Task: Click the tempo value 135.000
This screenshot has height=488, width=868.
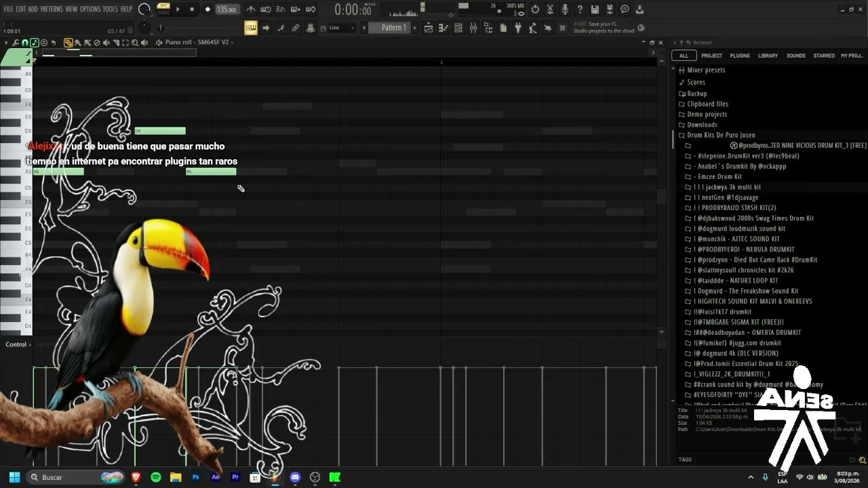Action: click(x=226, y=9)
